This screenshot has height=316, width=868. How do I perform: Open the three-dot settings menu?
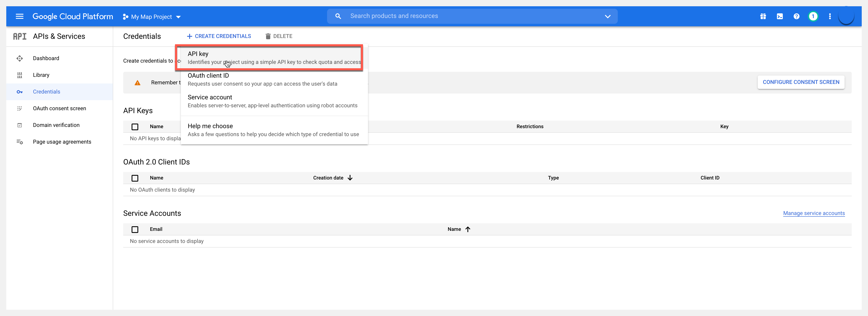tap(830, 16)
